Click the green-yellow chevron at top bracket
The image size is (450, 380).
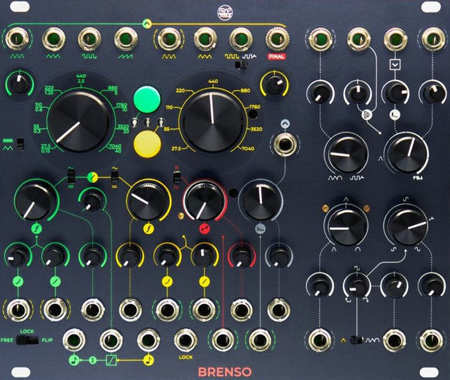(147, 23)
